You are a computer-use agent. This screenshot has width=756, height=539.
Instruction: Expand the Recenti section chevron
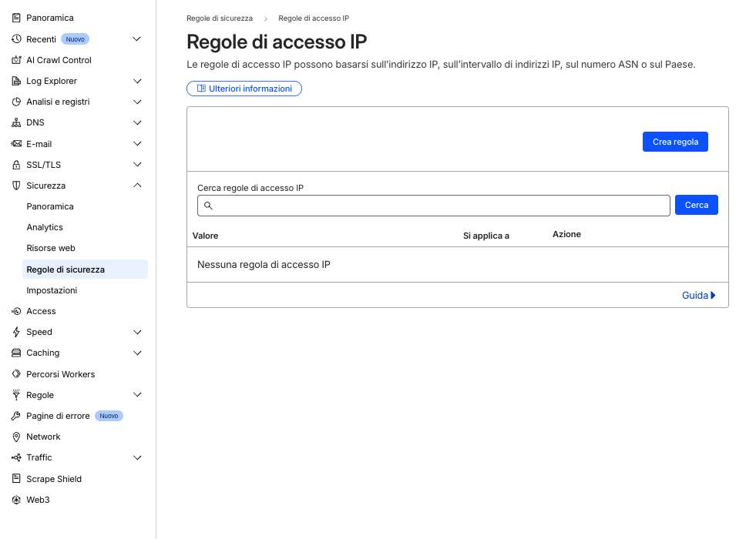point(137,39)
